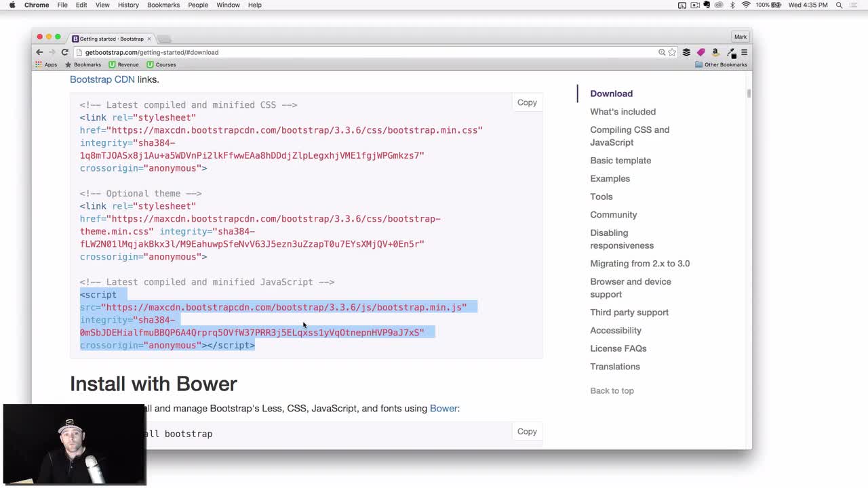Open the Bookmarks star folder
Image resolution: width=868 pixels, height=488 pixels.
pyautogui.click(x=83, y=64)
